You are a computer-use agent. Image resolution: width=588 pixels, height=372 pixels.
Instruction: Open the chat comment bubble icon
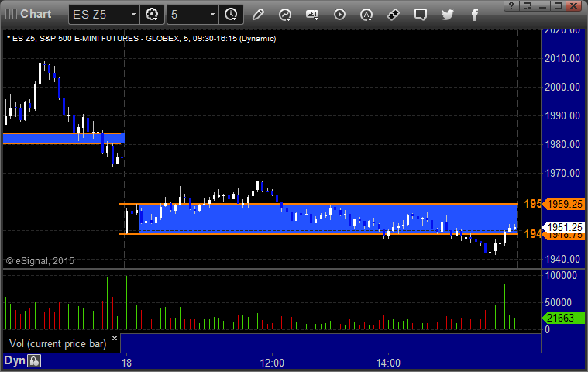(421, 15)
